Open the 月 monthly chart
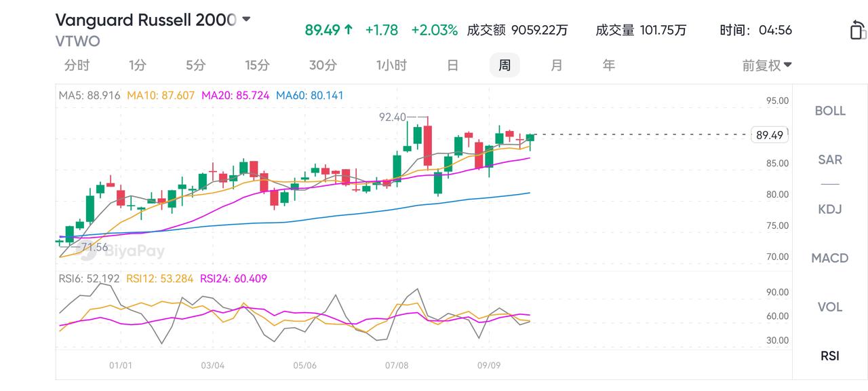The width and height of the screenshot is (868, 391). (557, 65)
